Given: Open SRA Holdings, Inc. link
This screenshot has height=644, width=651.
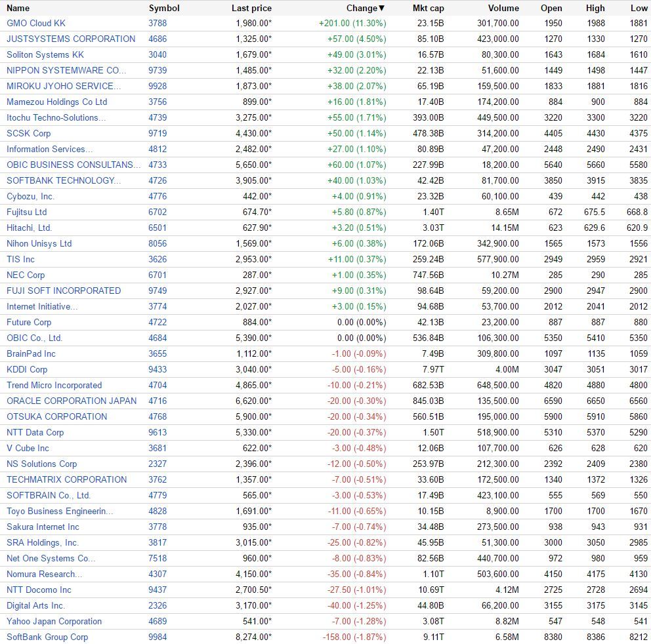Looking at the screenshot, I should (x=43, y=544).
